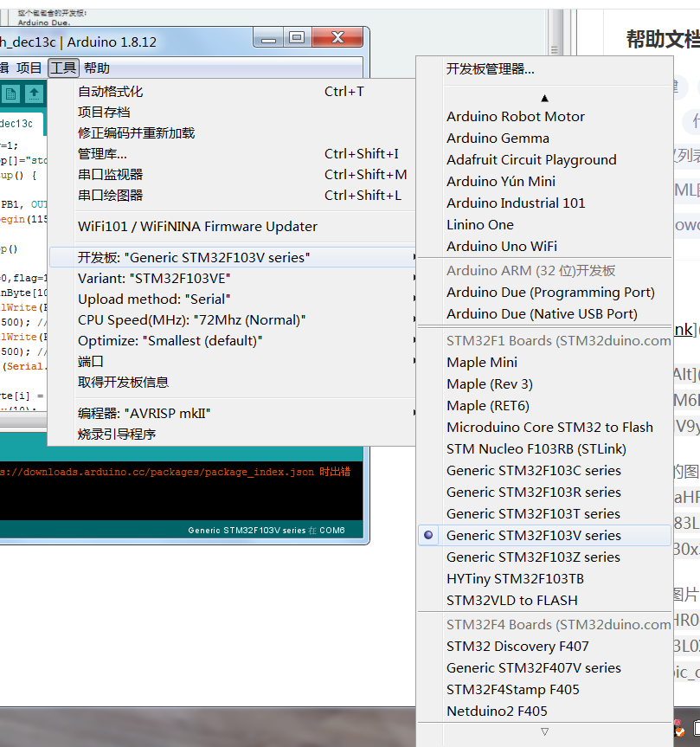
Task: Select Maple (Rev 3) board
Action: tap(544, 384)
